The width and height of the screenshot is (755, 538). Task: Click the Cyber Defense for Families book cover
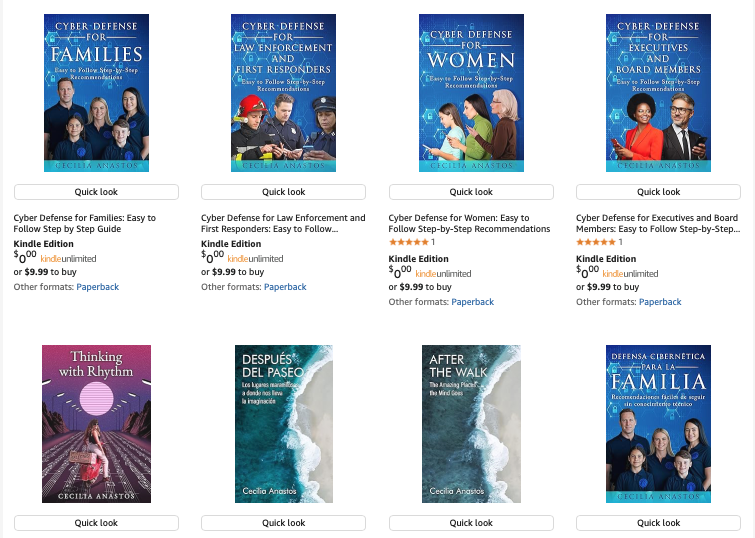click(x=96, y=93)
